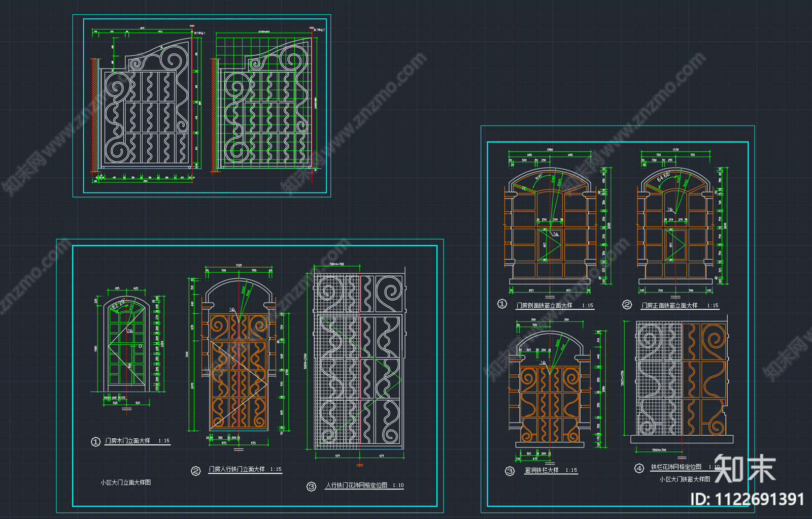
Task: Click circled number 4 beside 铁栏花饰网格定位图
Action: 639,468
